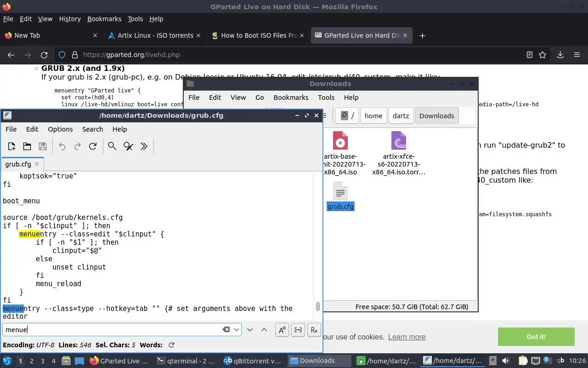Bookmark this page with star icon
This screenshot has height=368, width=588.
click(543, 55)
